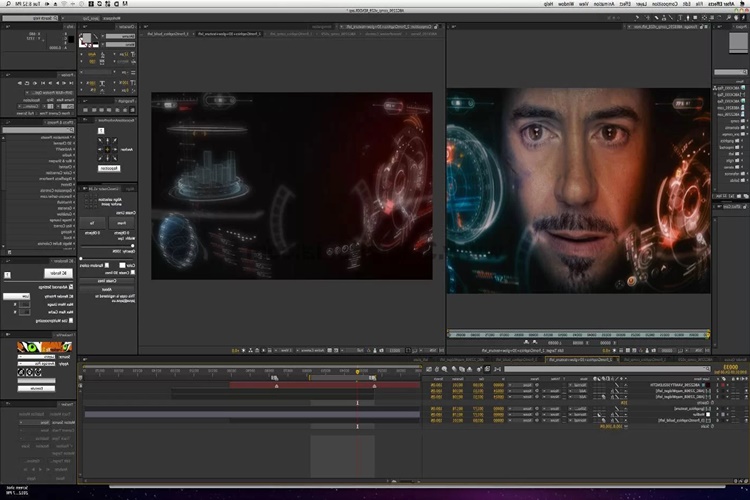Select the Brush tool
Screen dimensions: 750x500
pos(671,18)
